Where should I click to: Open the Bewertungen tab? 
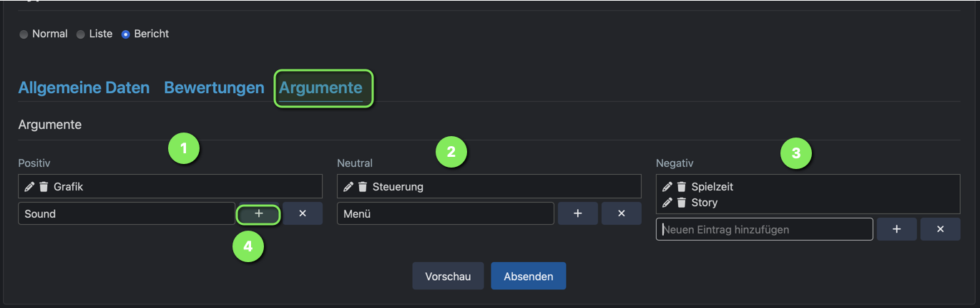(x=214, y=88)
